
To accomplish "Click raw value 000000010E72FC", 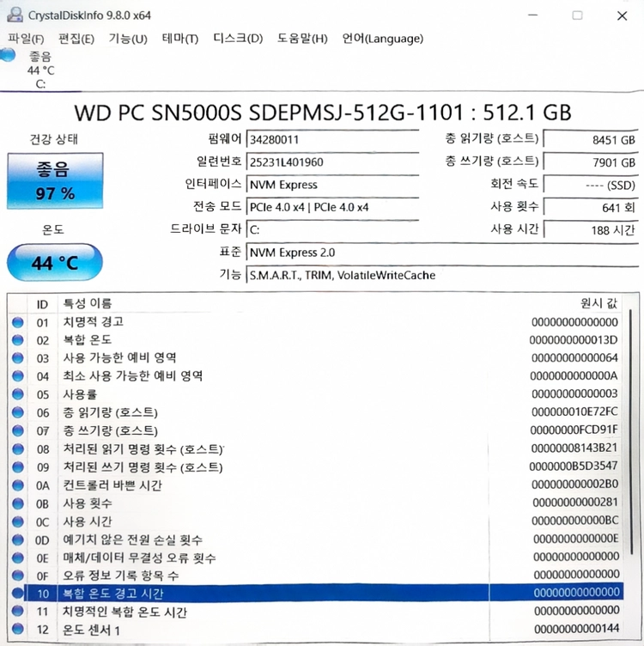I will click(x=574, y=411).
